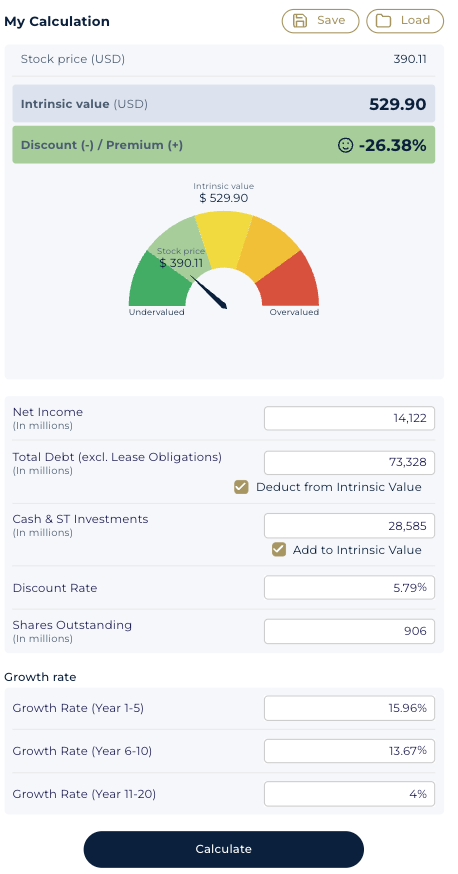Click the Save button label

331,21
